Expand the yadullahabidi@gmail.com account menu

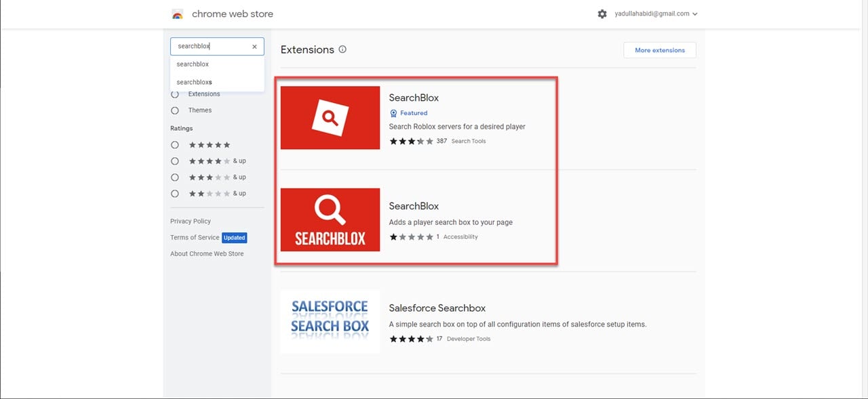click(x=656, y=14)
